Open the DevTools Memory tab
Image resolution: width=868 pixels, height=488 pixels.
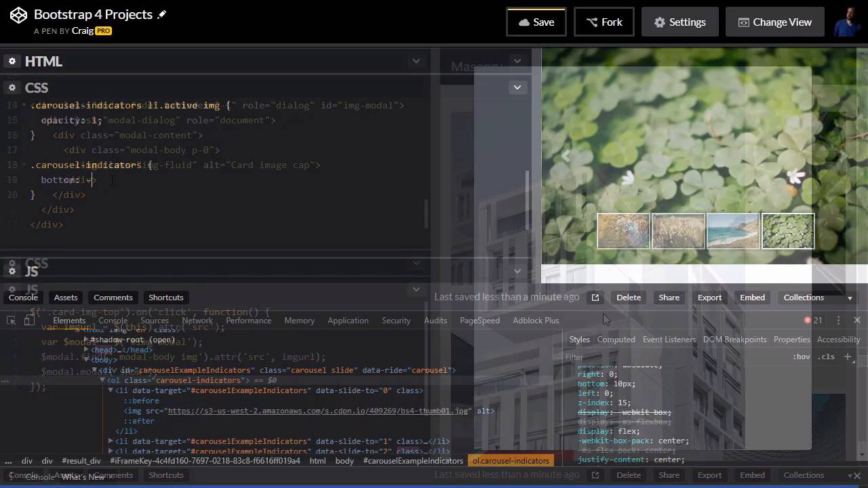299,321
